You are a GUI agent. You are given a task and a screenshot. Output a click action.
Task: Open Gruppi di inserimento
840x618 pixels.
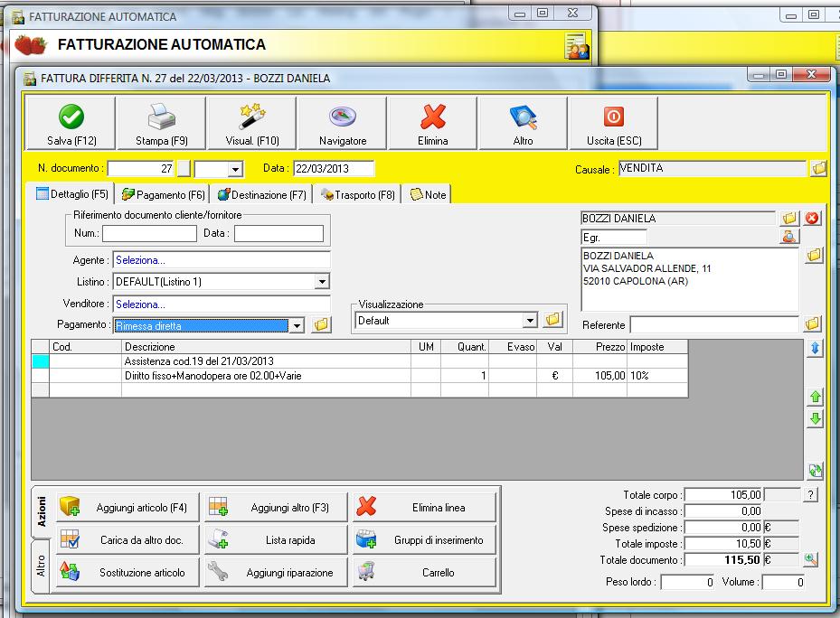pyautogui.click(x=424, y=539)
